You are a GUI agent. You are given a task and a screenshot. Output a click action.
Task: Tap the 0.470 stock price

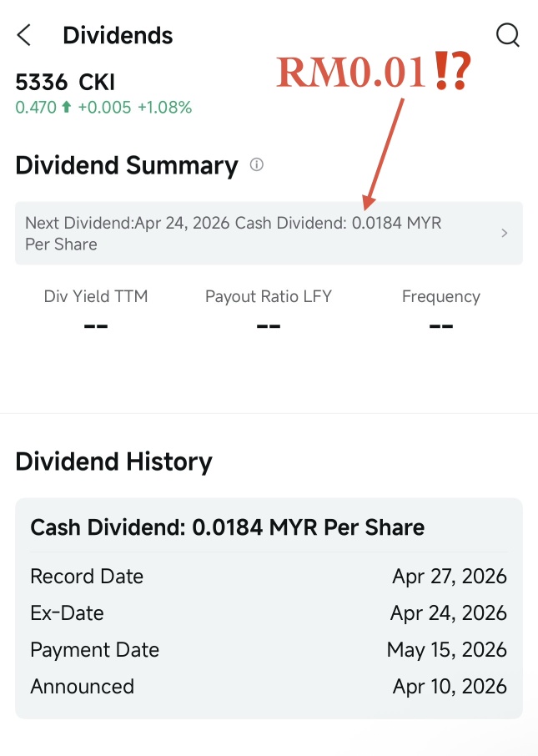pyautogui.click(x=36, y=107)
